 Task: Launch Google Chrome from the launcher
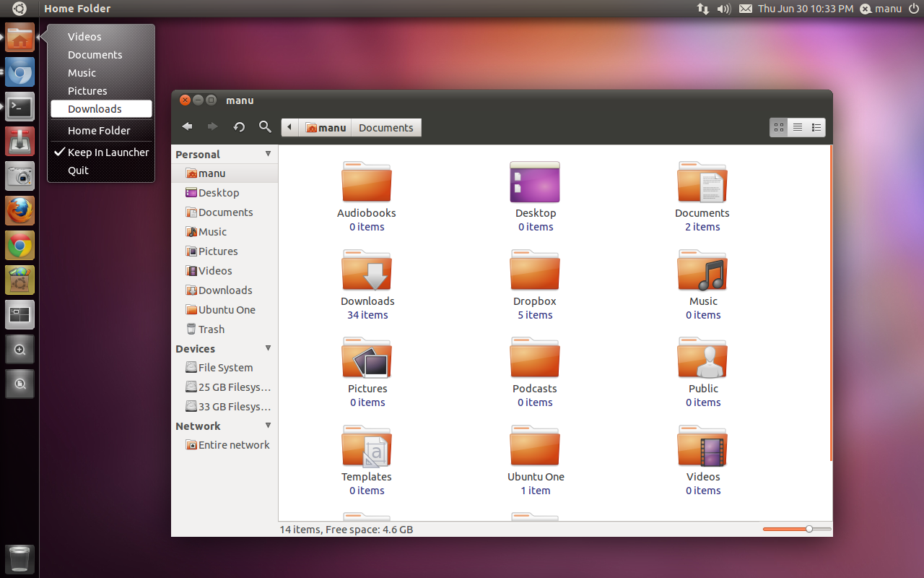(x=19, y=245)
